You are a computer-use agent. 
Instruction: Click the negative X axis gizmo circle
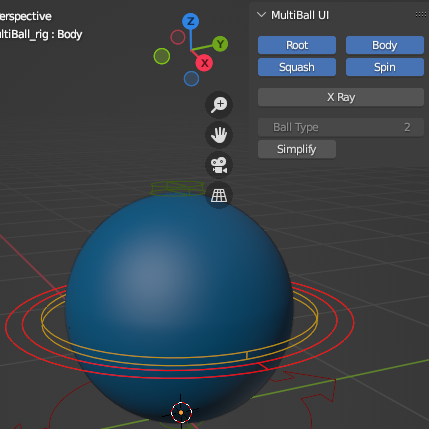point(178,37)
